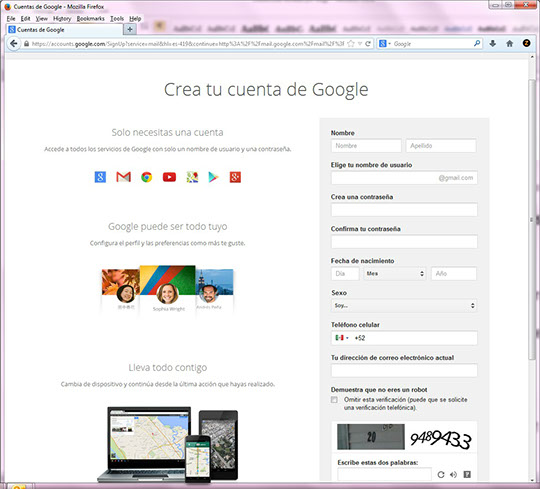
Task: Click the search magnifier in search box
Action: [477, 43]
